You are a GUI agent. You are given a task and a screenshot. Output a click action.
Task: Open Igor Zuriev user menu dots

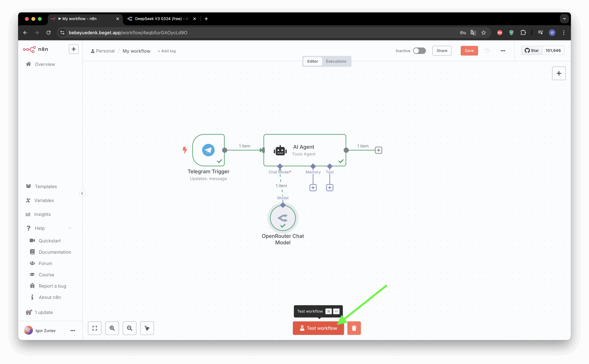tap(72, 330)
